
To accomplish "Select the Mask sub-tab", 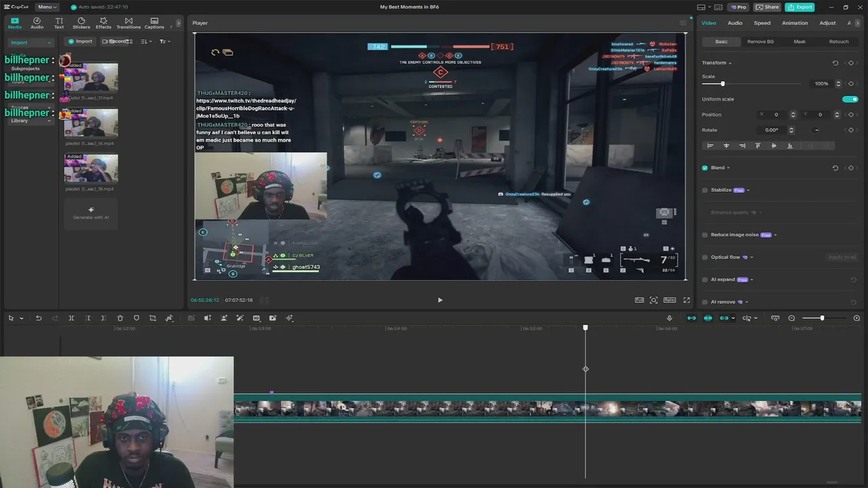I will coord(800,41).
